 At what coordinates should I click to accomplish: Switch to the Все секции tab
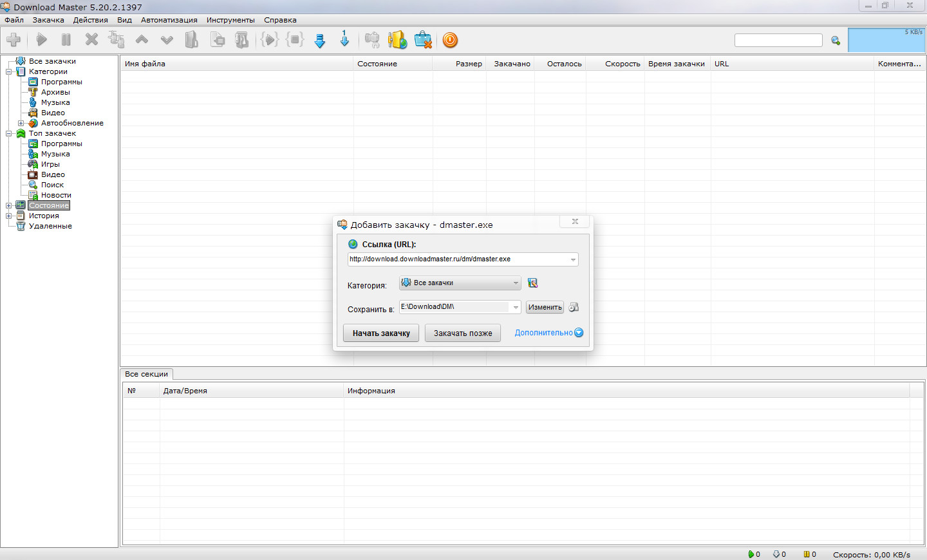tap(146, 374)
